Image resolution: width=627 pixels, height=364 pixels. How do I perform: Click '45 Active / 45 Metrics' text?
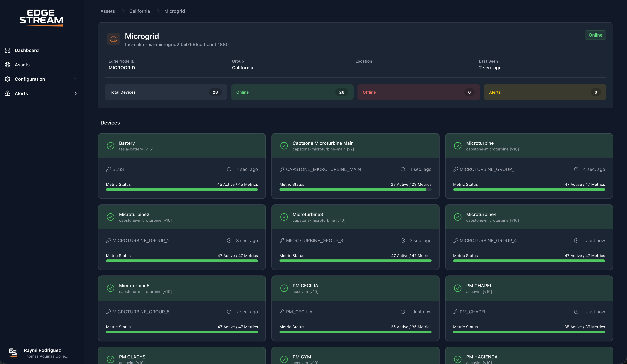click(x=237, y=184)
